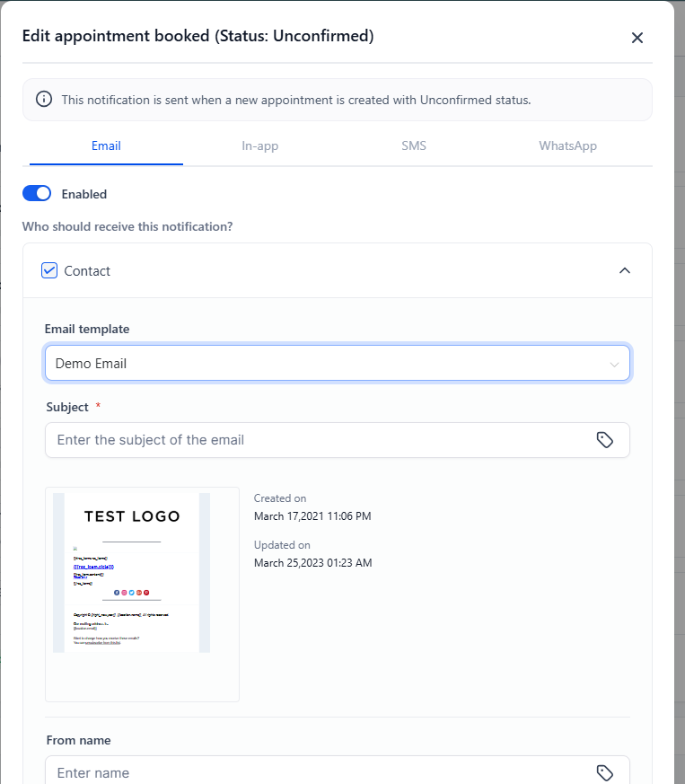The image size is (685, 784).
Task: Collapse the Contact section chevron
Action: (625, 270)
